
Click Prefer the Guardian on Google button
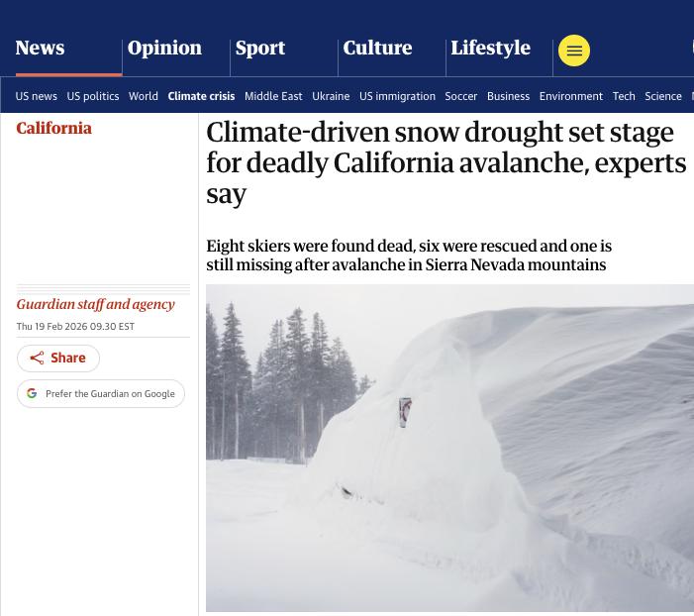(101, 394)
